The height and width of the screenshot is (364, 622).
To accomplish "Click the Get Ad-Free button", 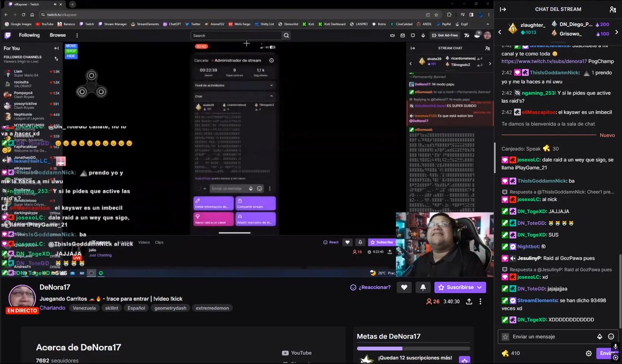I will (x=444, y=35).
